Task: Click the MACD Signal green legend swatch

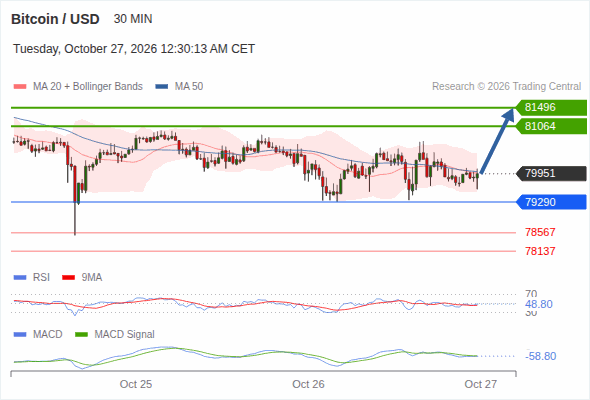Action: (x=82, y=335)
